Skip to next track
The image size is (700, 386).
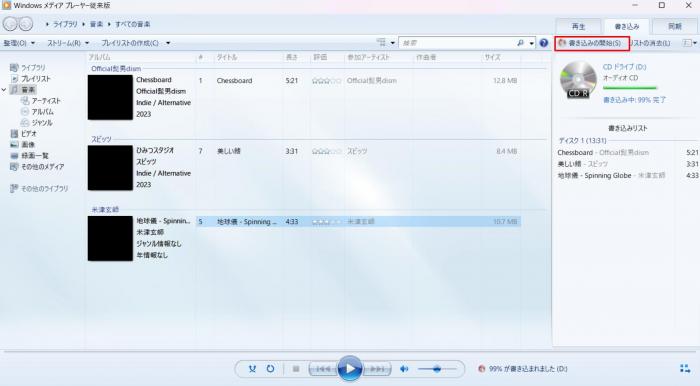tap(377, 369)
